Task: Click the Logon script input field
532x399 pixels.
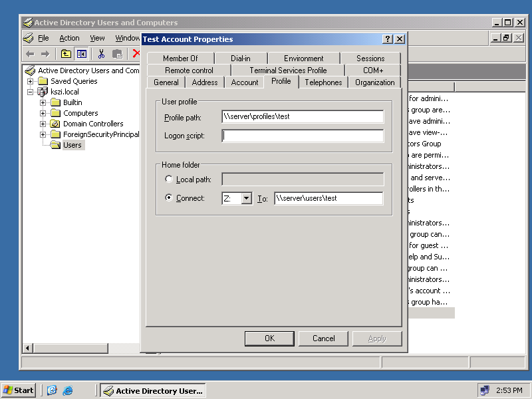Action: click(x=303, y=136)
